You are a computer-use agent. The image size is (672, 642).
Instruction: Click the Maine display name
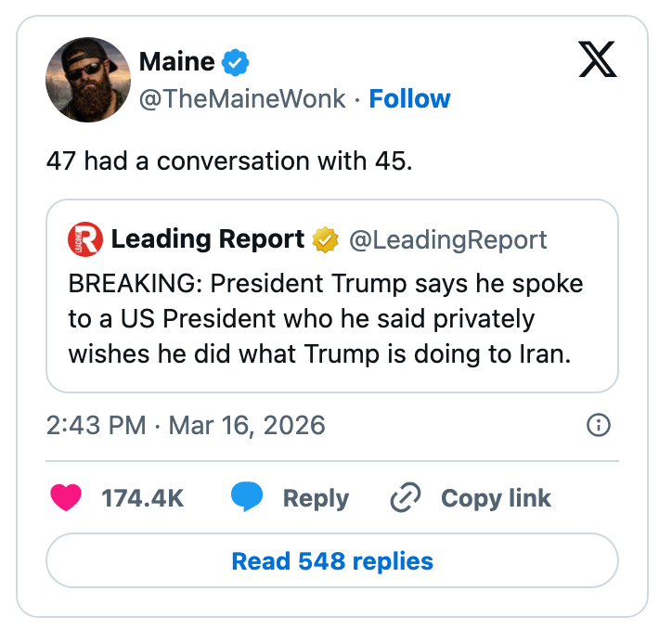tap(176, 62)
